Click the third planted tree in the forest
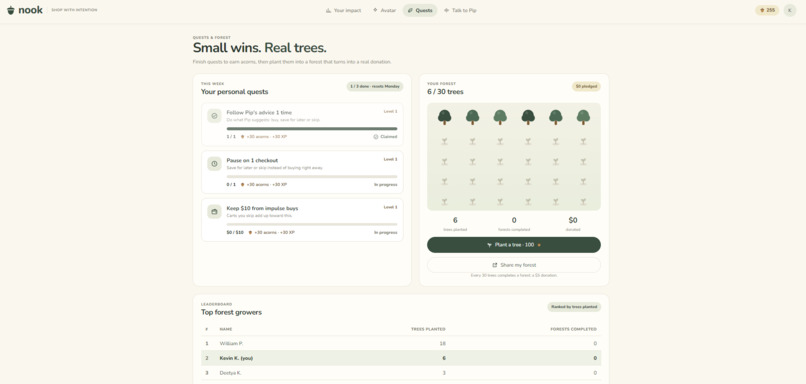Image resolution: width=806 pixels, height=384 pixels. (x=500, y=117)
